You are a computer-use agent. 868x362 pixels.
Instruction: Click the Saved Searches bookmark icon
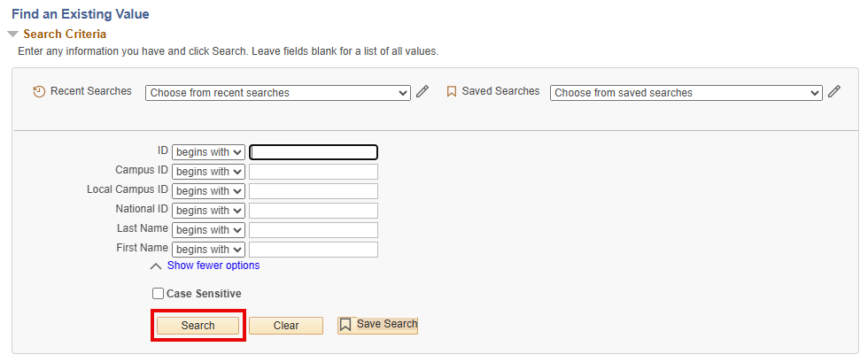(451, 92)
